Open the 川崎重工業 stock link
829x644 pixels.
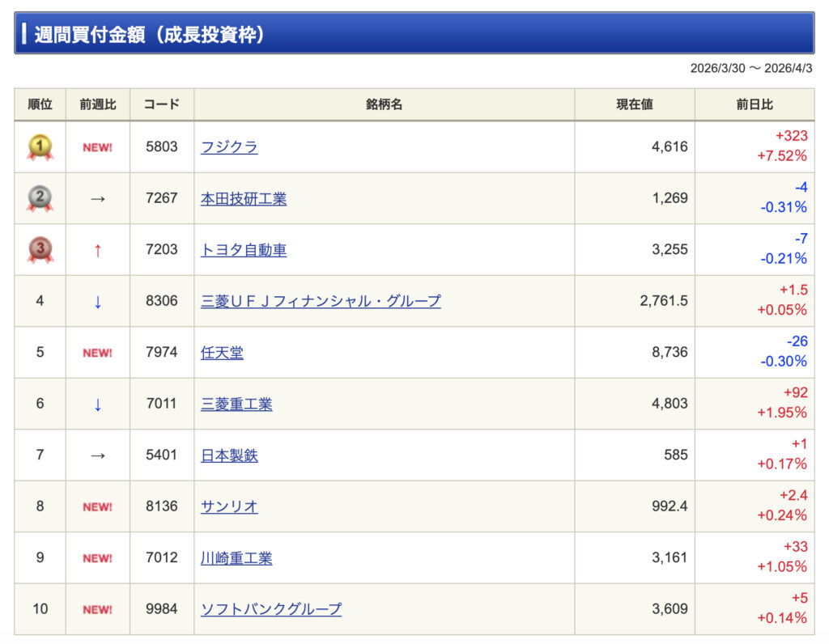pyautogui.click(x=236, y=558)
